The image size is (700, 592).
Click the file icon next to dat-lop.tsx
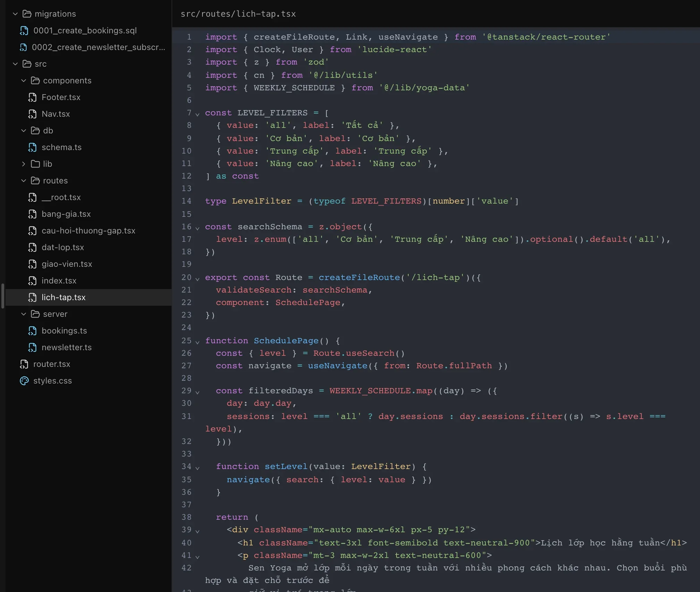[x=32, y=247]
